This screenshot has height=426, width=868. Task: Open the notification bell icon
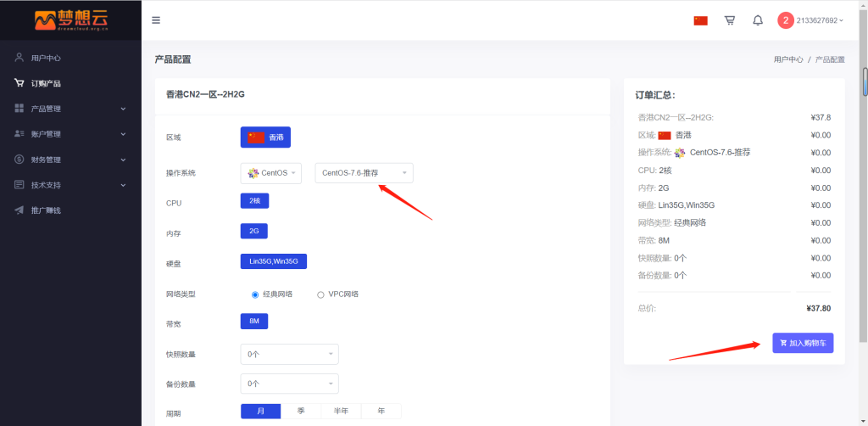pyautogui.click(x=758, y=20)
